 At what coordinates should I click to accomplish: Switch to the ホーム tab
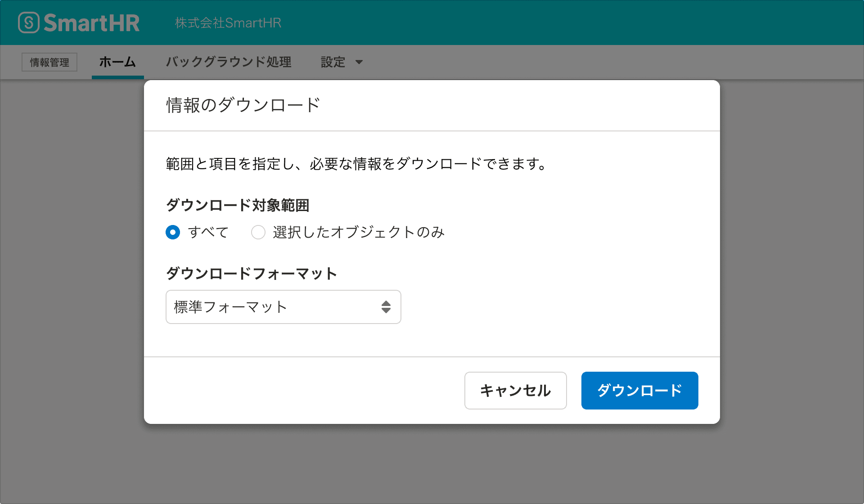click(117, 62)
